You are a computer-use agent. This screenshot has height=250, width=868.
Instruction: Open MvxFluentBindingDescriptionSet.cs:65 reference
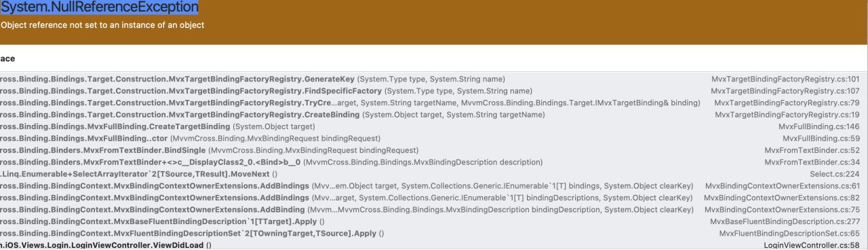[x=790, y=232]
